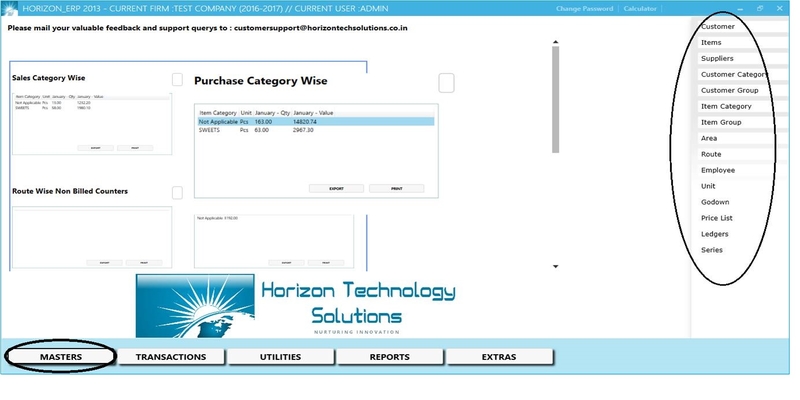Image resolution: width=800 pixels, height=400 pixels.
Task: Click the customer support email address text
Action: (x=320, y=28)
